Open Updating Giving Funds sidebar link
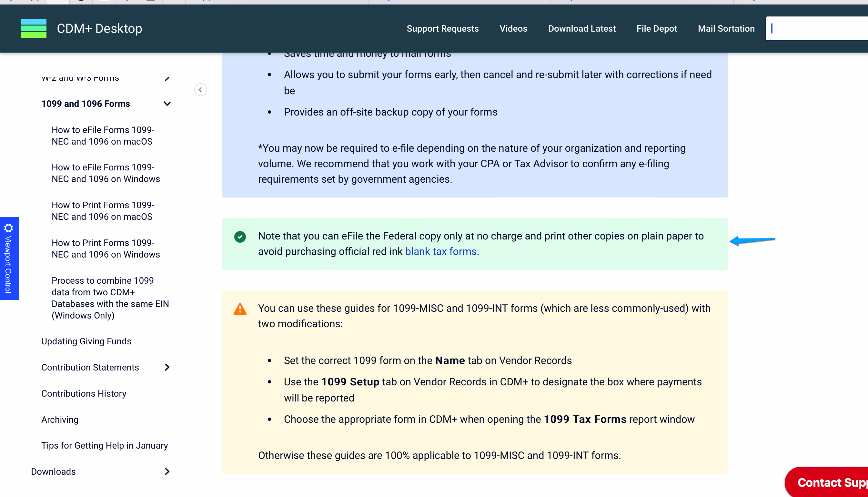 tap(86, 341)
